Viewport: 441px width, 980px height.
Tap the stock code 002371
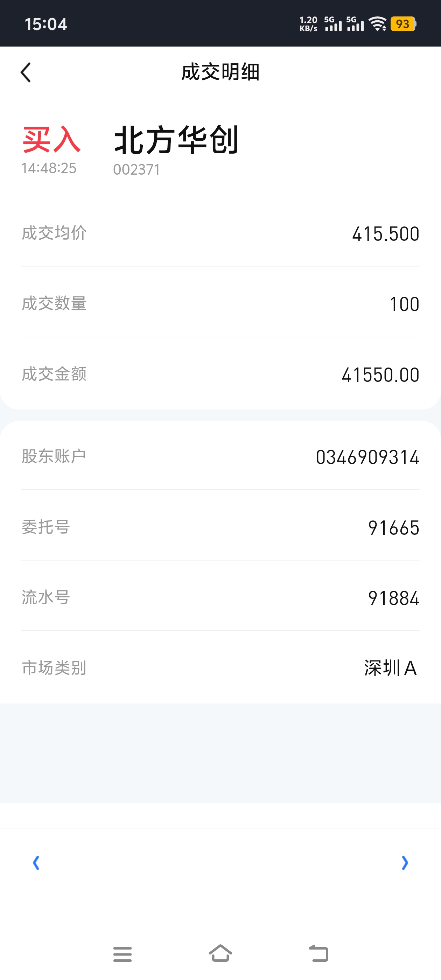pos(136,170)
